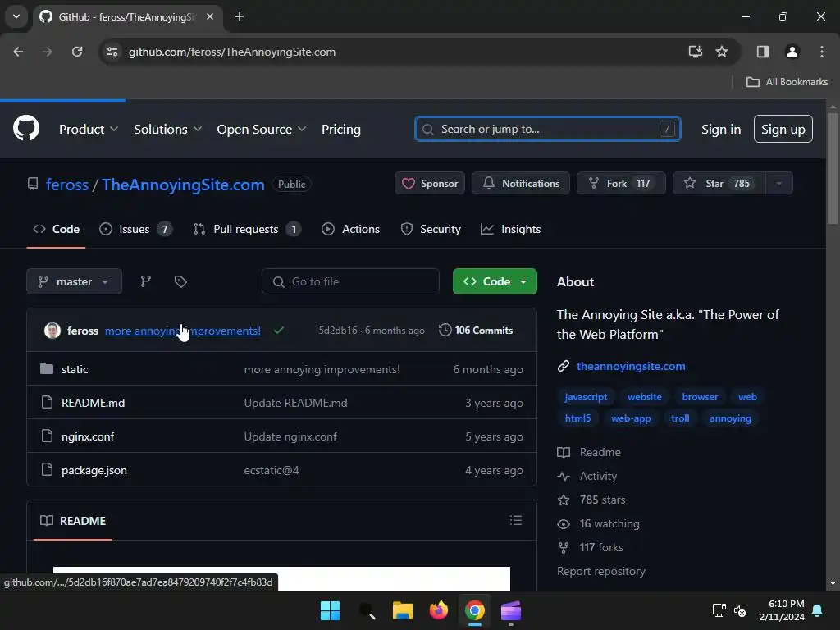Click feross avatar in commit row
This screenshot has width=840, height=630.
[x=52, y=331]
